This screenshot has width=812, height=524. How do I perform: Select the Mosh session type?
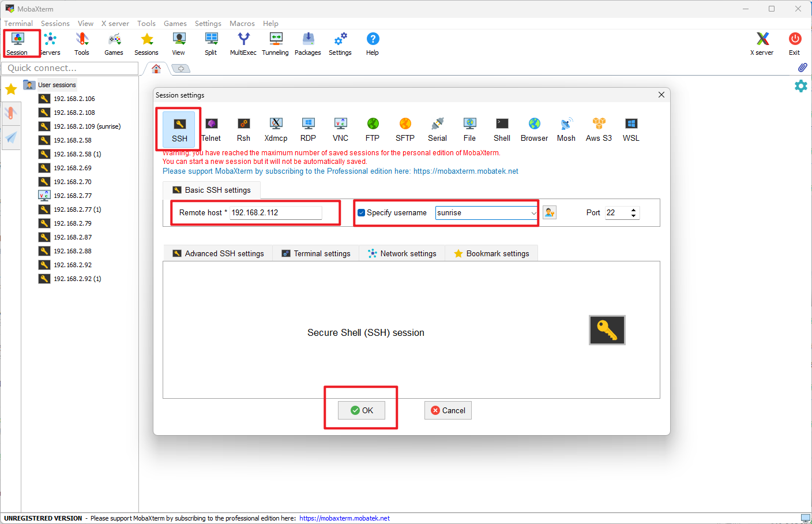tap(566, 130)
